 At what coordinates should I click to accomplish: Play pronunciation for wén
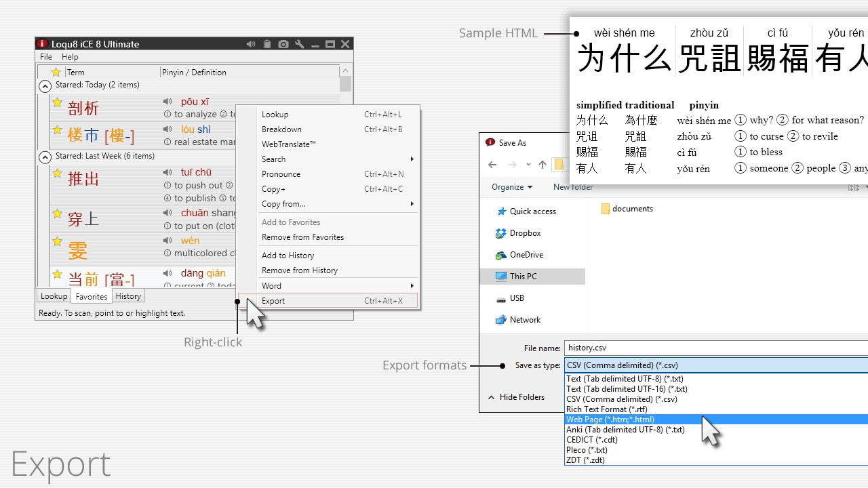coord(167,241)
